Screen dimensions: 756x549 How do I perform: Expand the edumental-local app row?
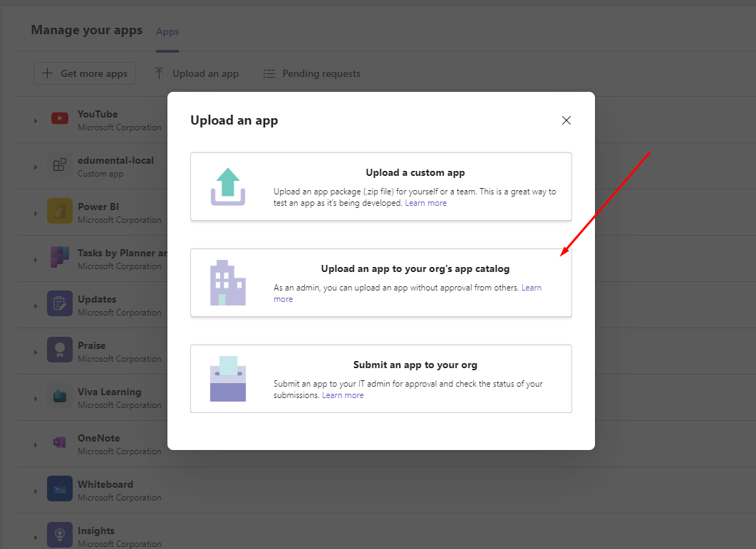coord(35,167)
